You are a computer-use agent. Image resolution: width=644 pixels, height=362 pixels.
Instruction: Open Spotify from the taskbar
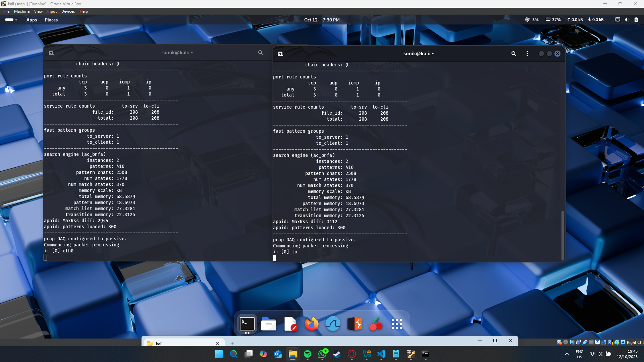tap(307, 354)
